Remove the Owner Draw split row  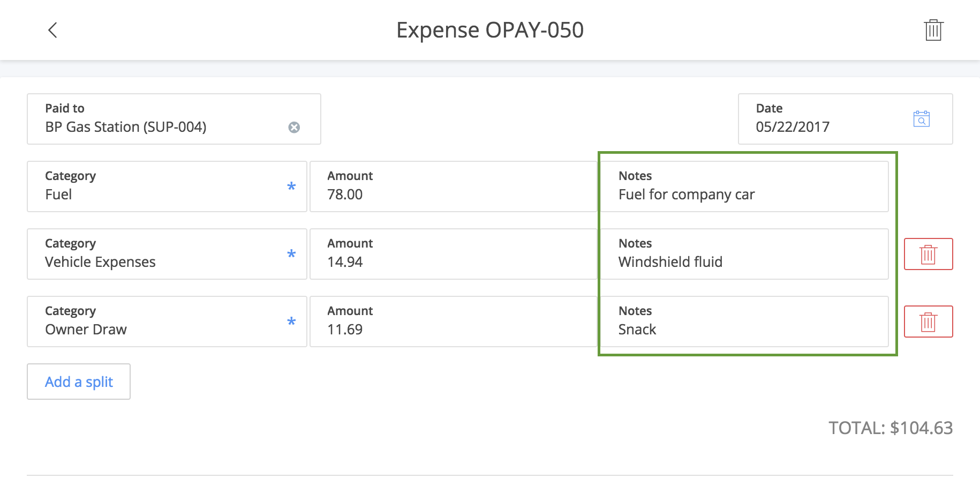(928, 322)
